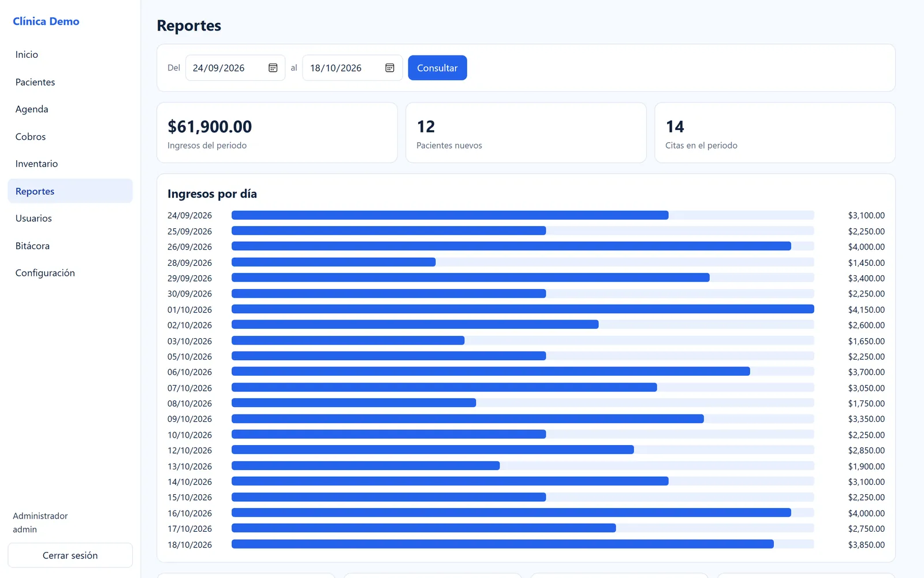The height and width of the screenshot is (578, 924).
Task: Click the $1,650.00 amount
Action: [866, 341]
